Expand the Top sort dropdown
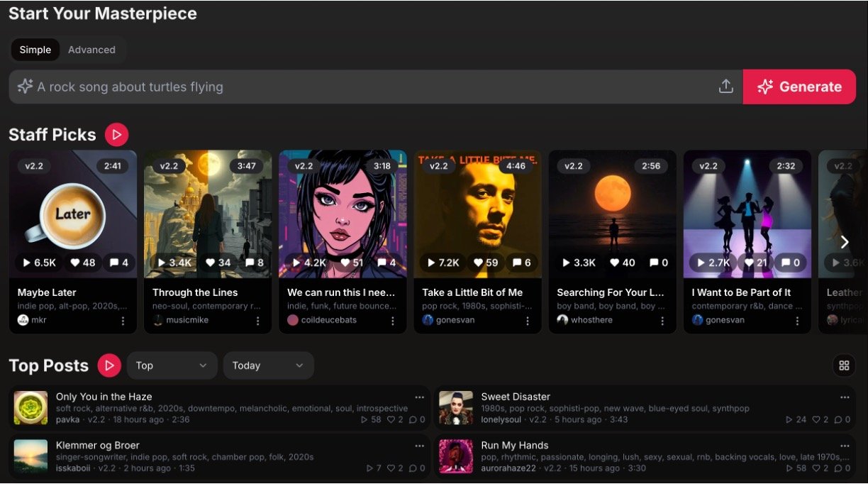 tap(172, 365)
